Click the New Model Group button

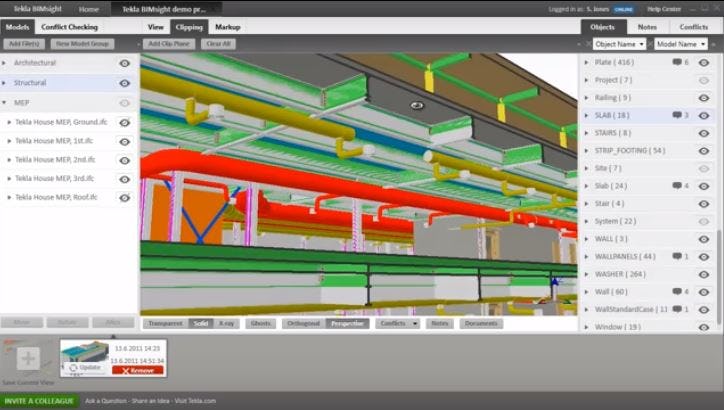click(x=82, y=44)
